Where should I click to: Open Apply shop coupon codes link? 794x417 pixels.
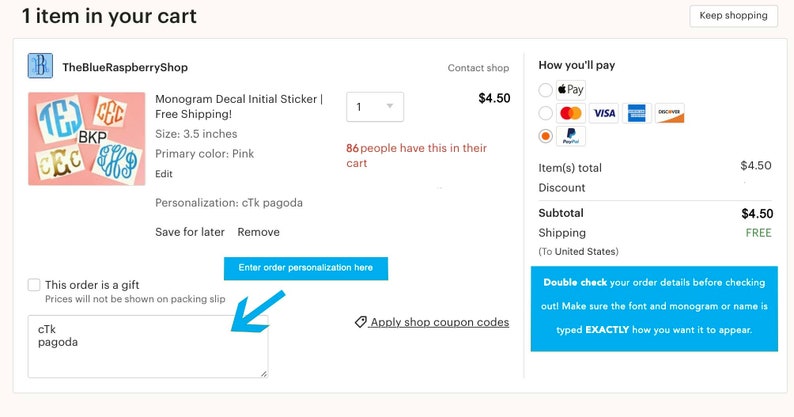[439, 322]
